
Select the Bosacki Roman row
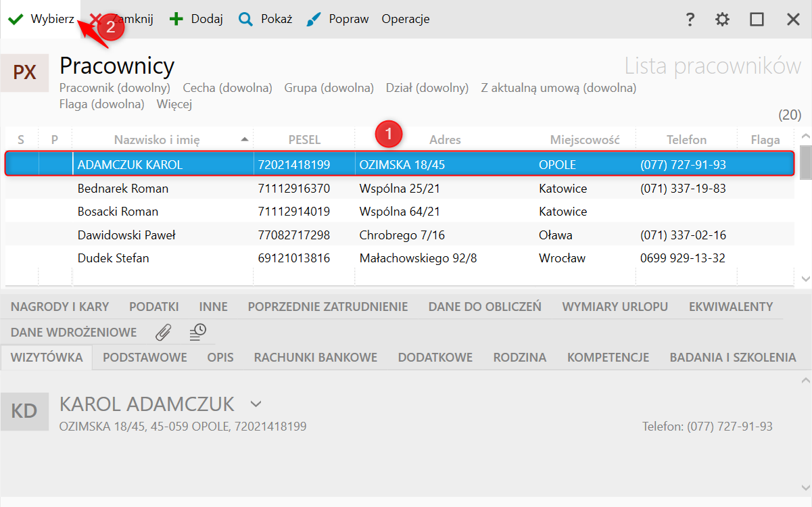click(399, 212)
